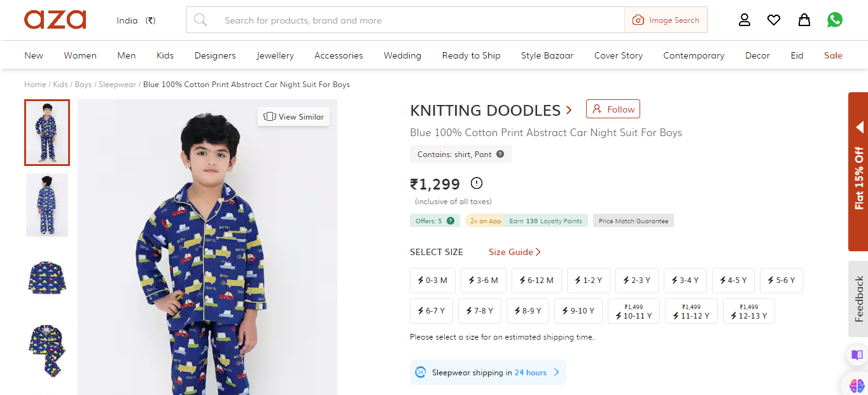Image resolution: width=868 pixels, height=395 pixels.
Task: Expand the Flat 15% Off side panel
Action: [858, 172]
